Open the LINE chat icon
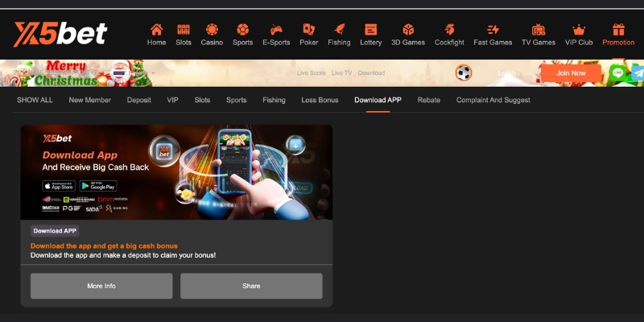The image size is (644, 322). [618, 72]
